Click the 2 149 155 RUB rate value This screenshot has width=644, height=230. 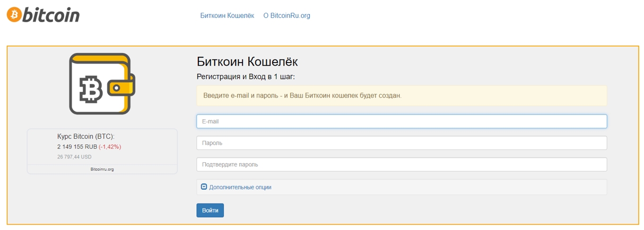(77, 146)
